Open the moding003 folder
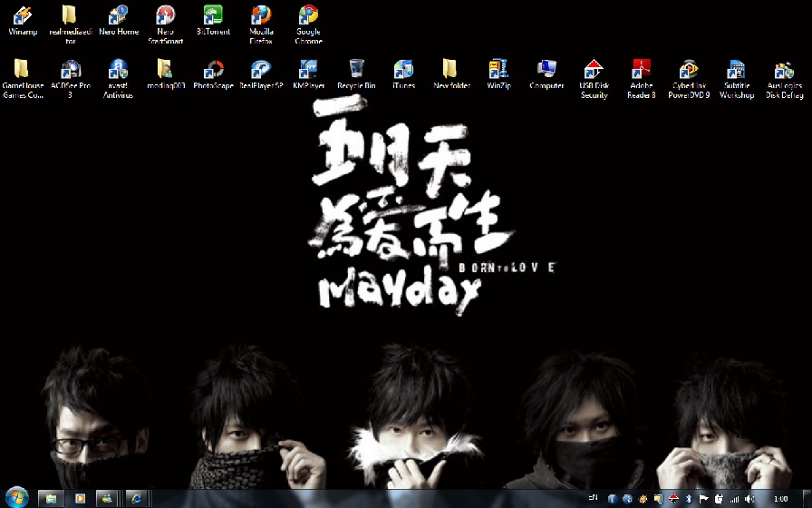The height and width of the screenshot is (508, 812). click(x=166, y=74)
